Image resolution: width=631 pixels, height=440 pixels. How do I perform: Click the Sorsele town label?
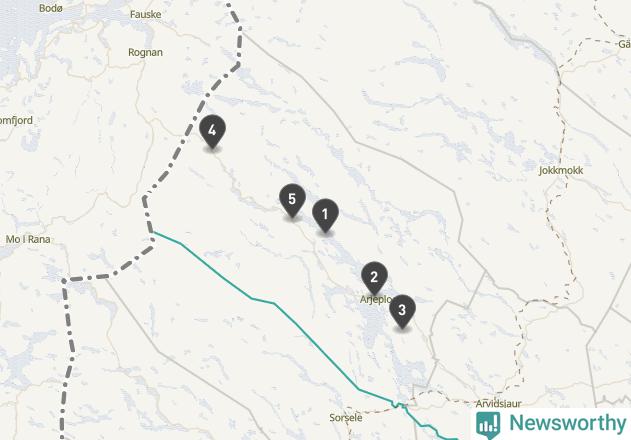click(346, 418)
